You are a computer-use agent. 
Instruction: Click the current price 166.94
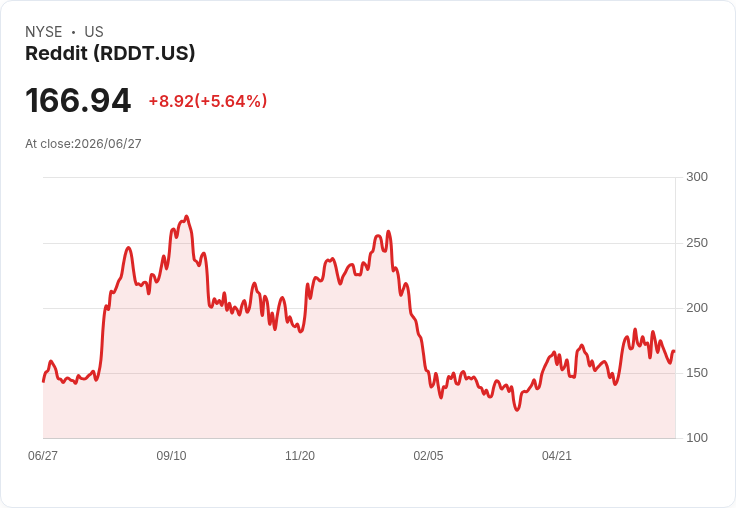pos(78,100)
